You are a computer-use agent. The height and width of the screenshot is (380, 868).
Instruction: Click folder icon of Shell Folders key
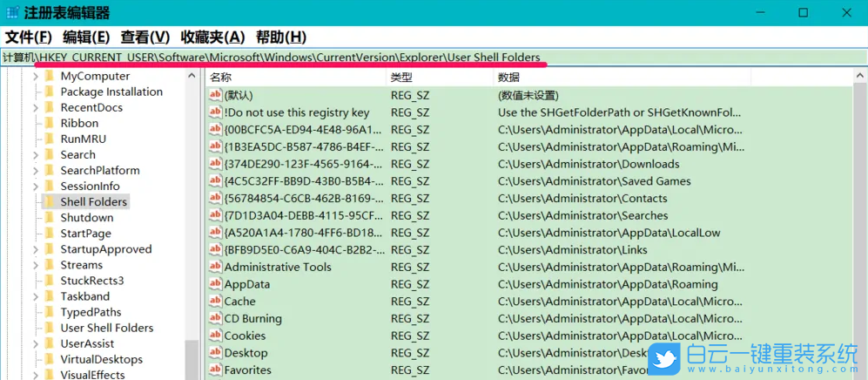coord(50,202)
